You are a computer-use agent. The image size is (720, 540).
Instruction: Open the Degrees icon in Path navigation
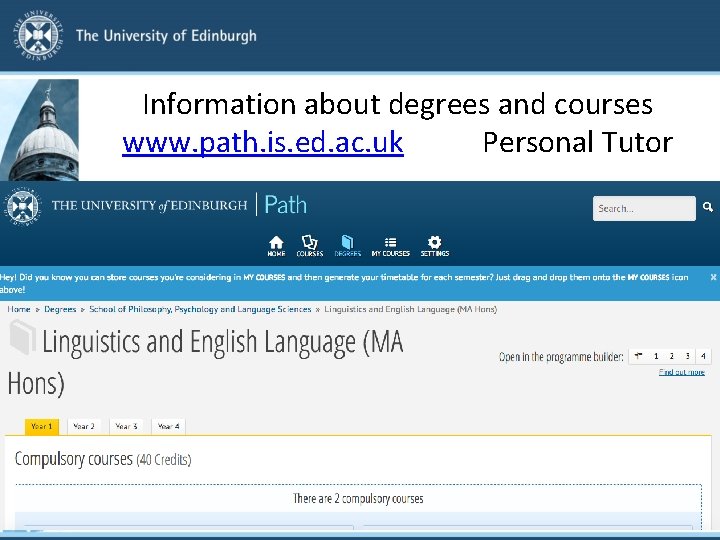click(348, 246)
